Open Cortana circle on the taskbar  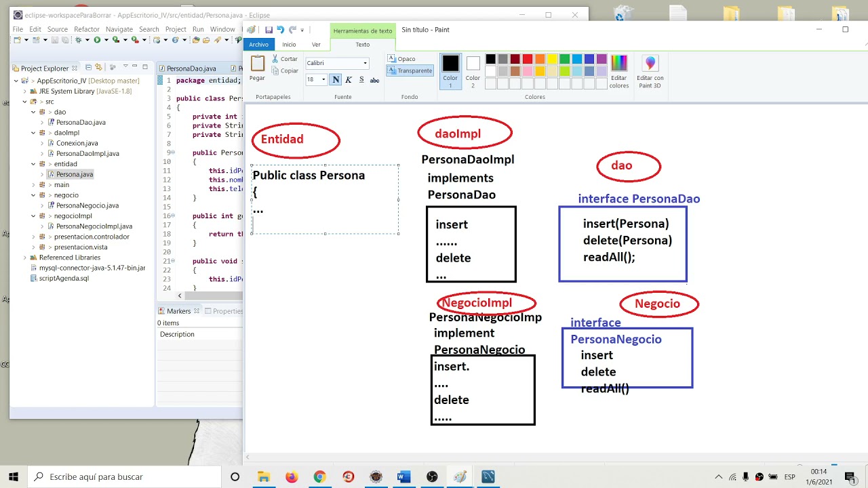point(235,476)
